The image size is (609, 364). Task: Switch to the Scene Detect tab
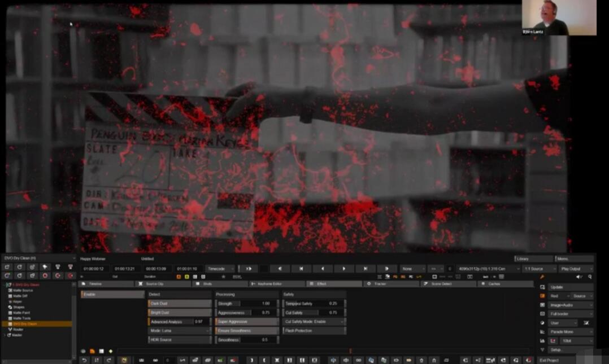(449, 284)
